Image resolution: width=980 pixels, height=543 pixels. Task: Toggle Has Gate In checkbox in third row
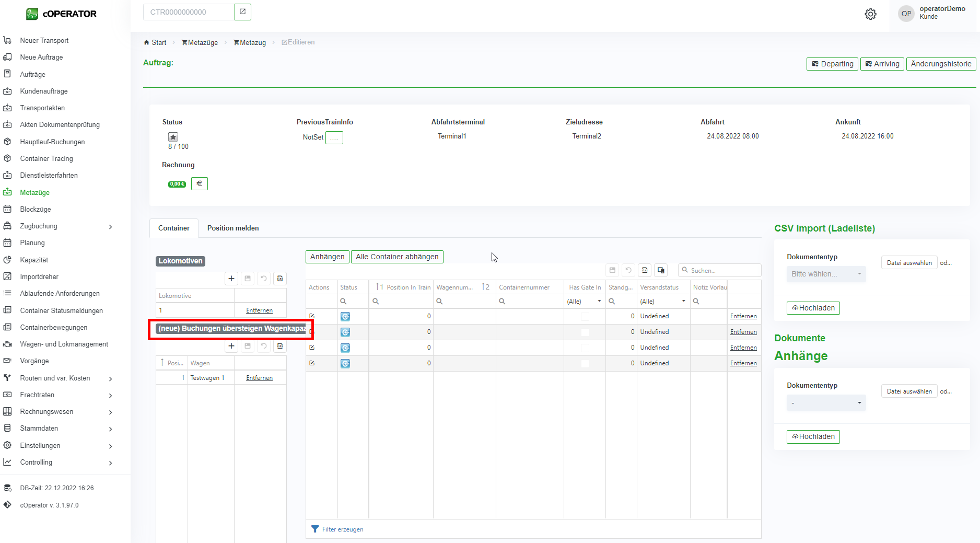point(585,348)
